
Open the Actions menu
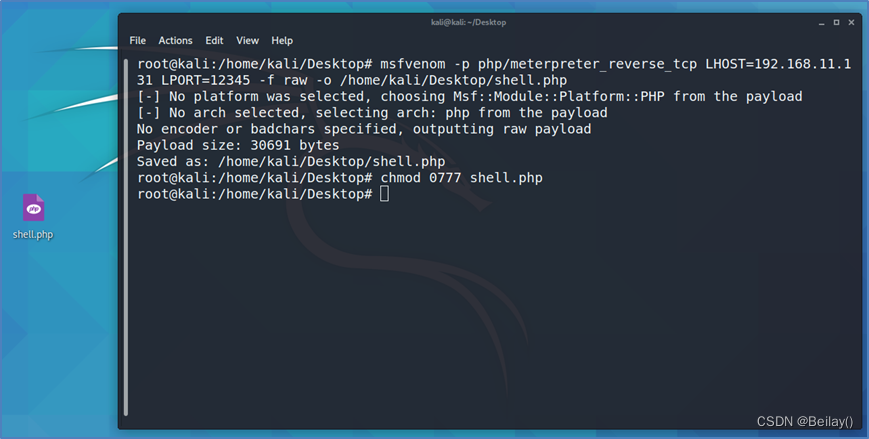[175, 40]
